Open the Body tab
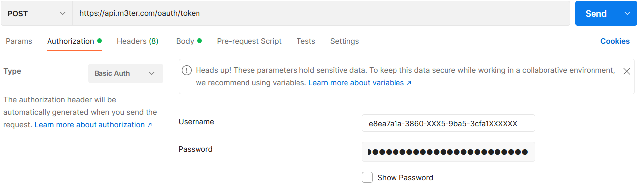The image size is (644, 194). pos(189,41)
